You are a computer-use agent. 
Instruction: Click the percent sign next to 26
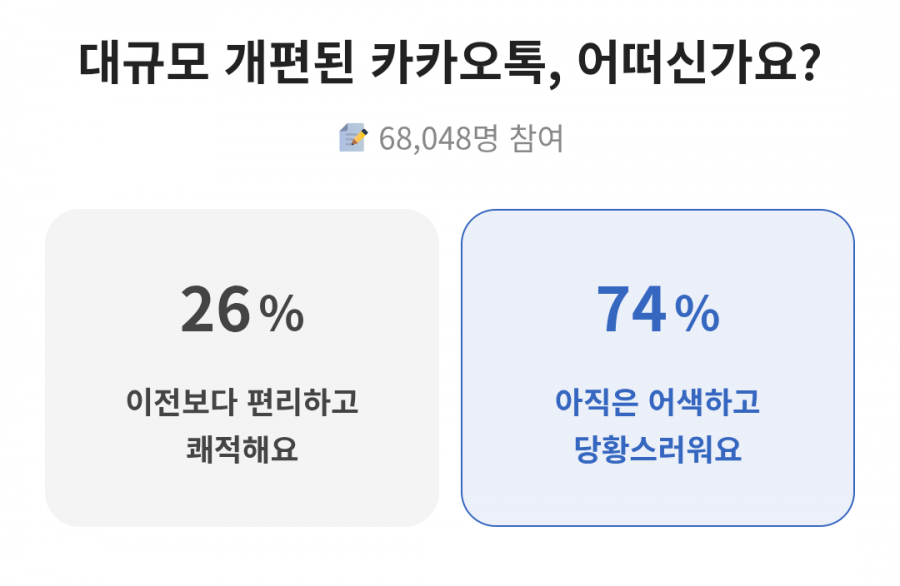point(281,315)
